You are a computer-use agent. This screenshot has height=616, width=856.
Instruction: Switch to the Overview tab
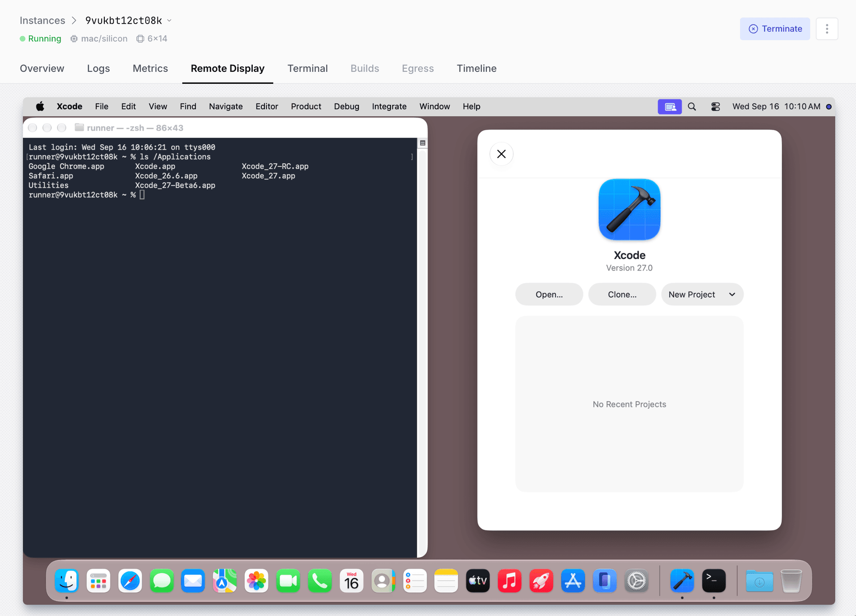[42, 68]
